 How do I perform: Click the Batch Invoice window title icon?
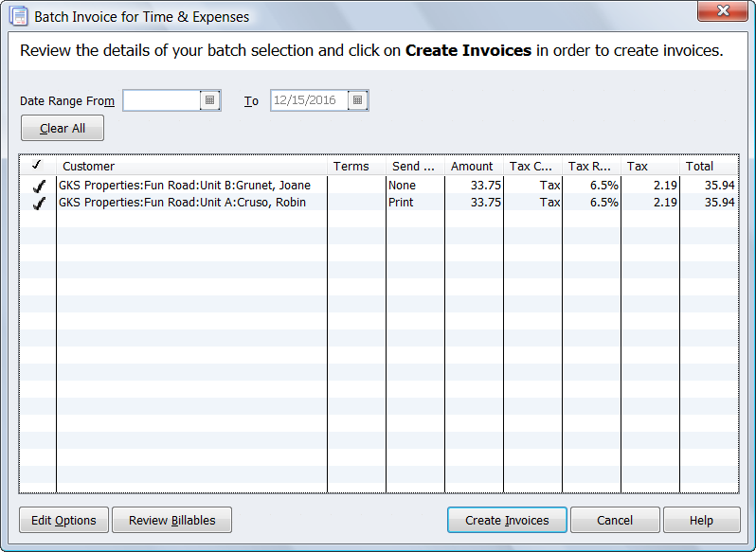[x=18, y=16]
